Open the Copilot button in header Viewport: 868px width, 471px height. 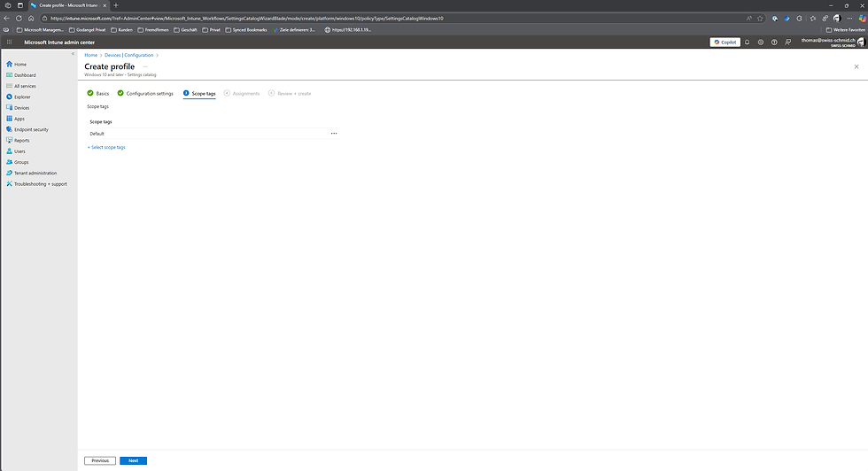click(725, 42)
